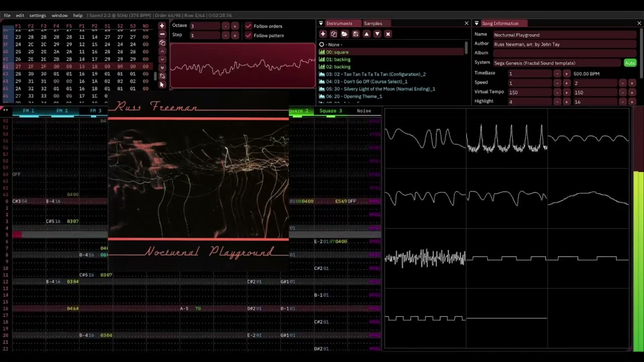Click the FM icon beside 04 Don't Go Off
The image size is (644, 362).
pos(322,81)
